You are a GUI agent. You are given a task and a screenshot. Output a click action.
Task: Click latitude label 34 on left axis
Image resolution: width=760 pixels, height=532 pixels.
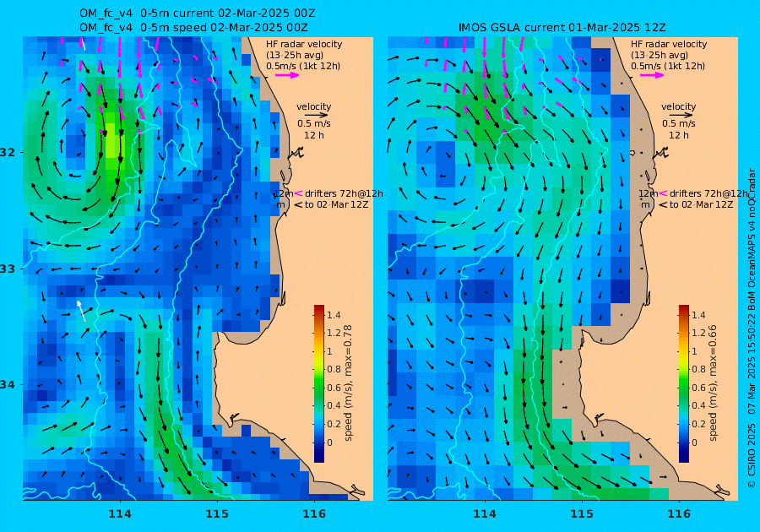point(8,385)
